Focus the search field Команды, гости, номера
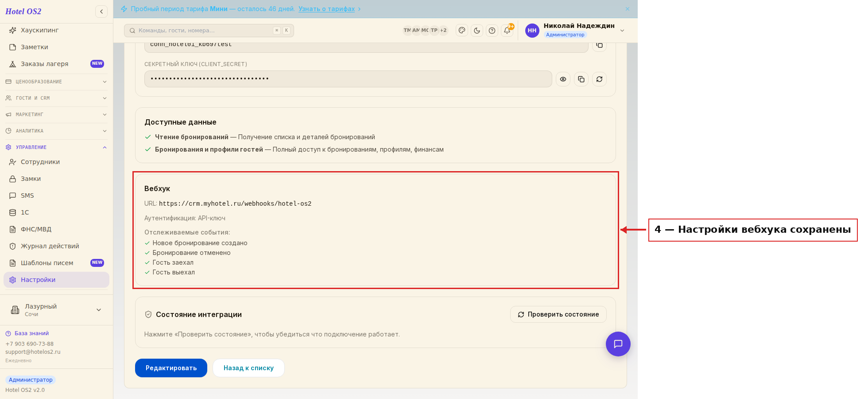868x399 pixels. pyautogui.click(x=209, y=31)
